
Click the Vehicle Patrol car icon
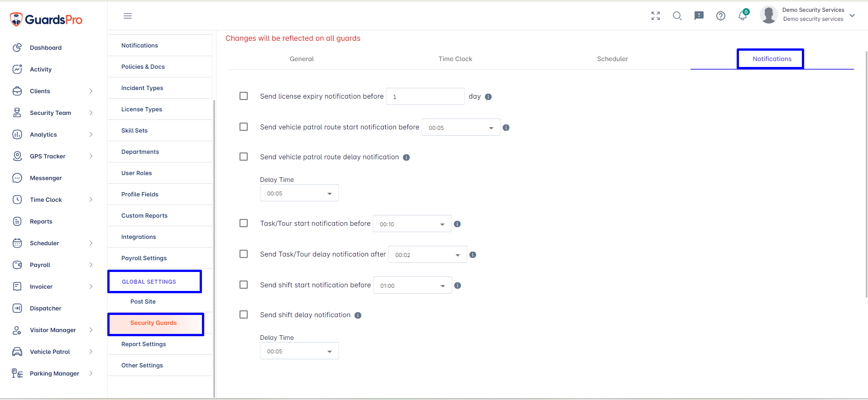click(17, 352)
